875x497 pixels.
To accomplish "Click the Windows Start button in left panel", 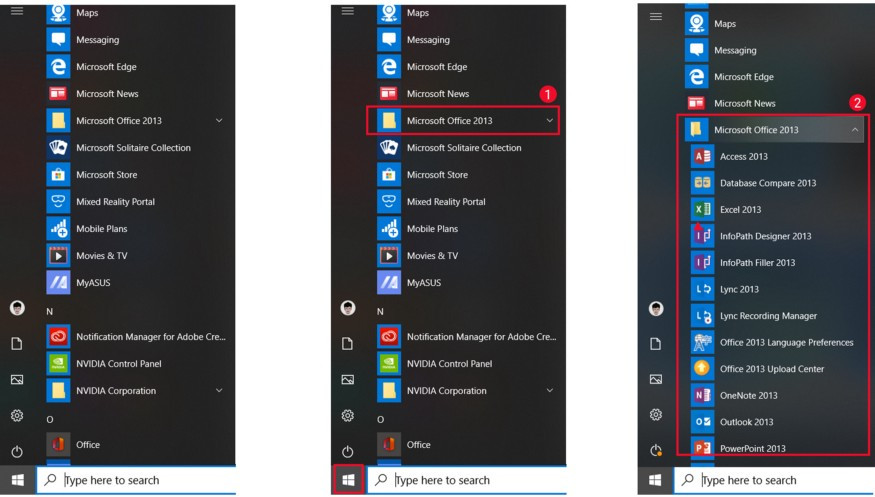I will tap(17, 480).
